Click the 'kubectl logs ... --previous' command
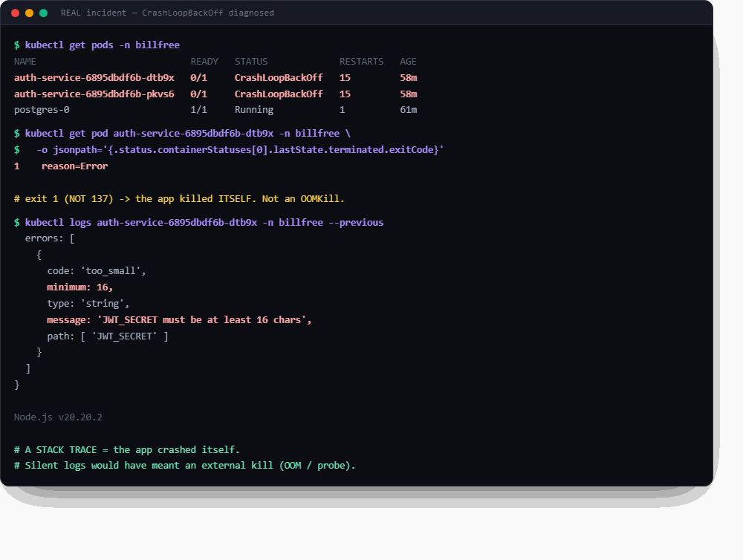743x560 pixels. point(204,223)
